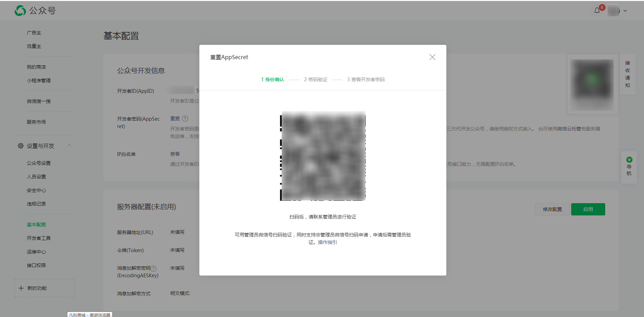Image resolution: width=644 pixels, height=317 pixels.
Task: Click the 微信云托管 link
Action: tap(569, 129)
